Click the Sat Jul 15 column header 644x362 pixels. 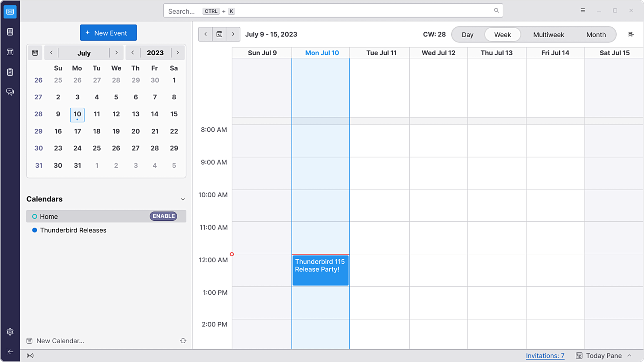(614, 53)
